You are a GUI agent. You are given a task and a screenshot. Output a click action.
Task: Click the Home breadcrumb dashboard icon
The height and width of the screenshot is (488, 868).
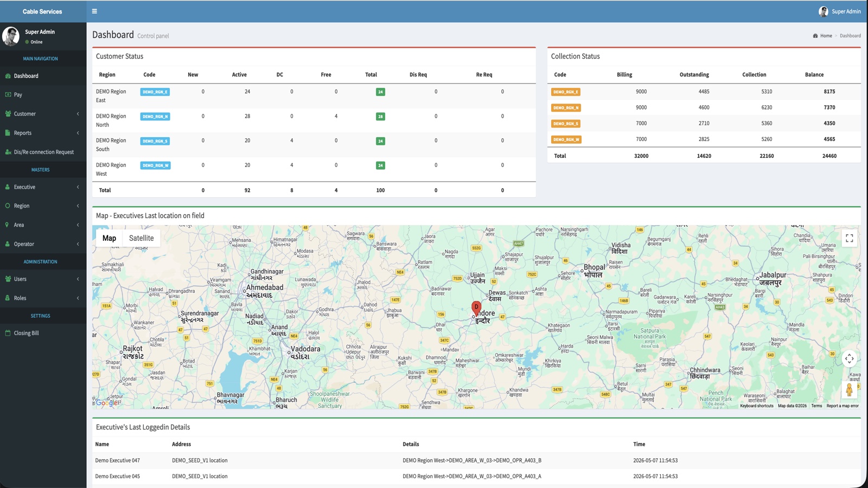(815, 36)
